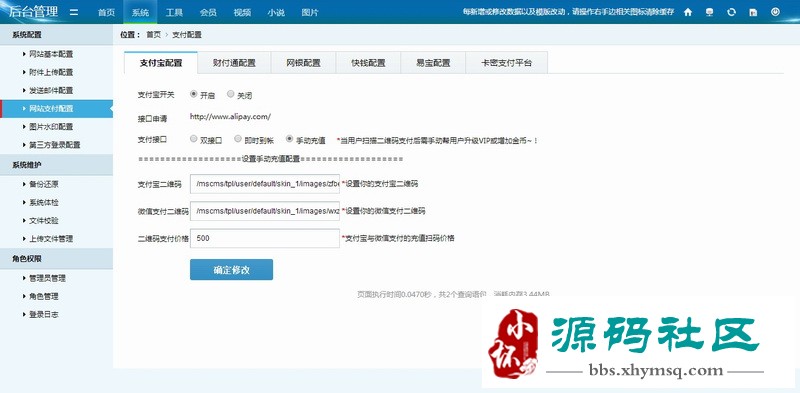Viewport: 800px width, 393px height.
Task: Switch to the 卡密支付平台 tab
Action: coord(506,63)
